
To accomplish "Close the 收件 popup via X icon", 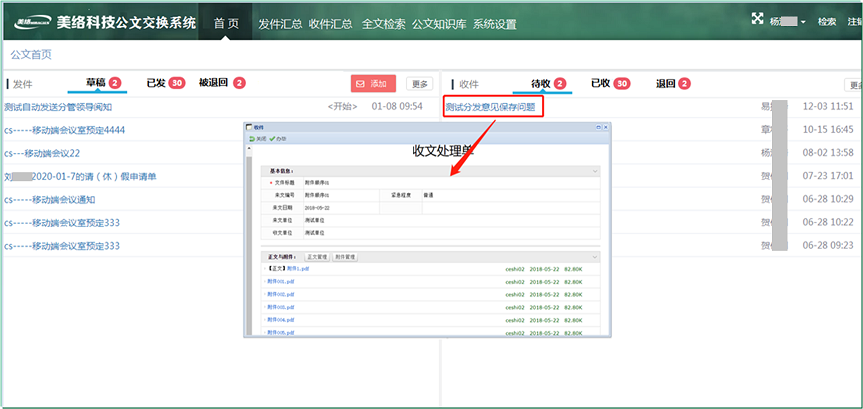I will pos(606,127).
